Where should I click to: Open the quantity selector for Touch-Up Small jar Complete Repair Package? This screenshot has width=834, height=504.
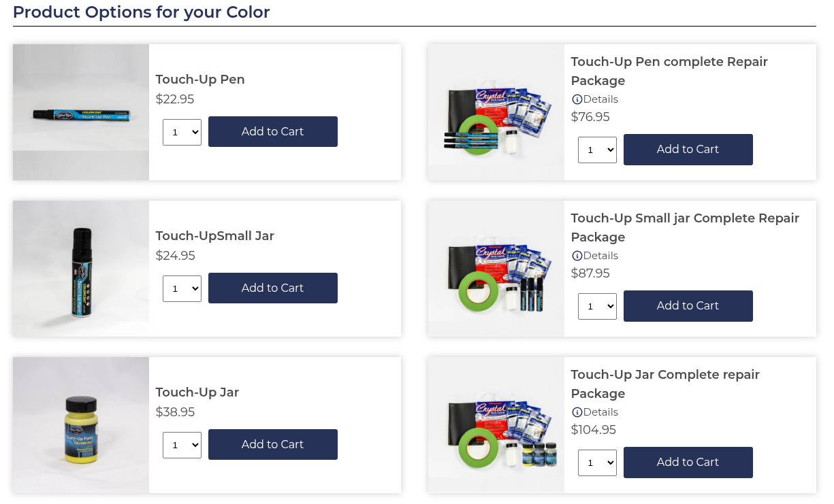click(x=597, y=306)
